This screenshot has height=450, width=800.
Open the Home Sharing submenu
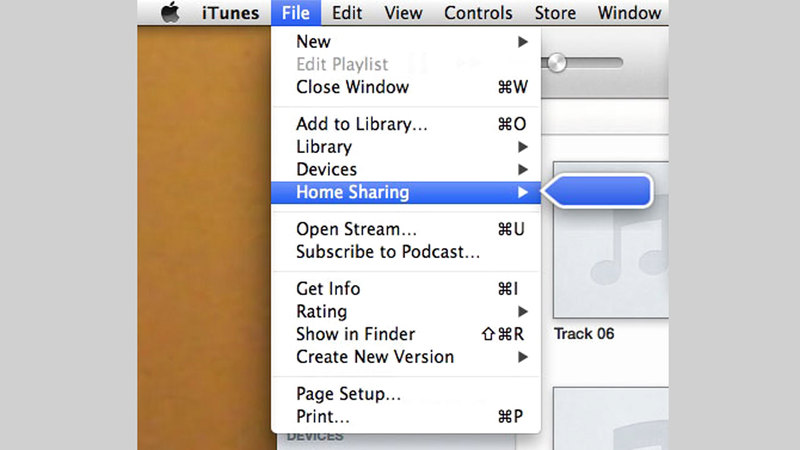coord(352,193)
